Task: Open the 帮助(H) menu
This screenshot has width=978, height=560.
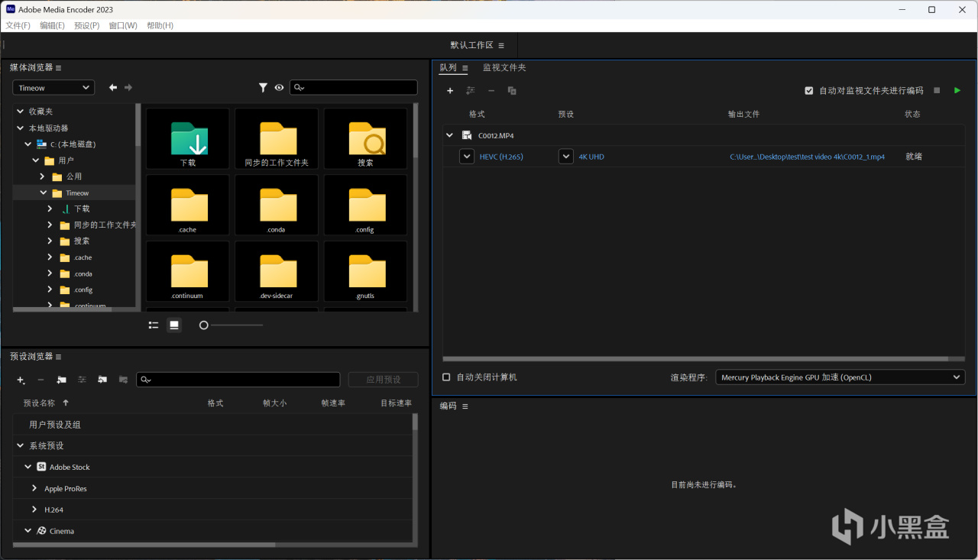Action: (x=160, y=25)
